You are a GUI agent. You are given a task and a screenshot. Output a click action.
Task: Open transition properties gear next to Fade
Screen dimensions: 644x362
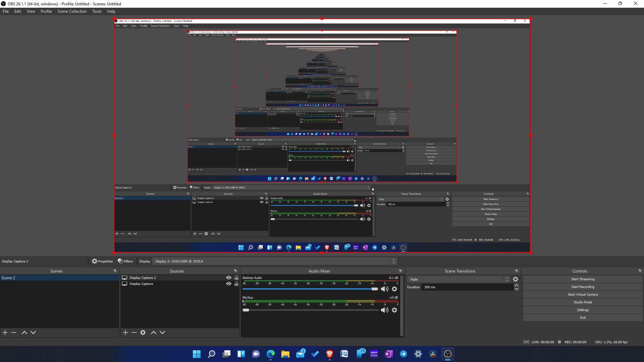click(x=516, y=279)
